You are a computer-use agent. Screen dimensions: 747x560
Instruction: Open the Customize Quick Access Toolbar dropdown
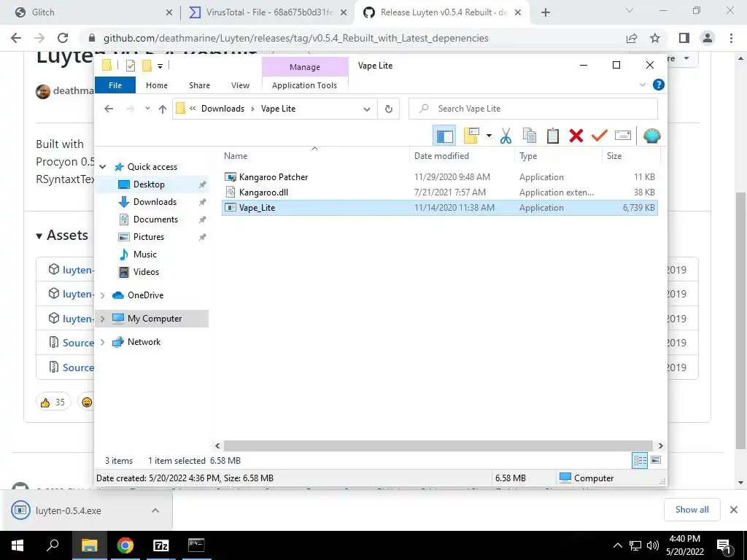(x=160, y=66)
